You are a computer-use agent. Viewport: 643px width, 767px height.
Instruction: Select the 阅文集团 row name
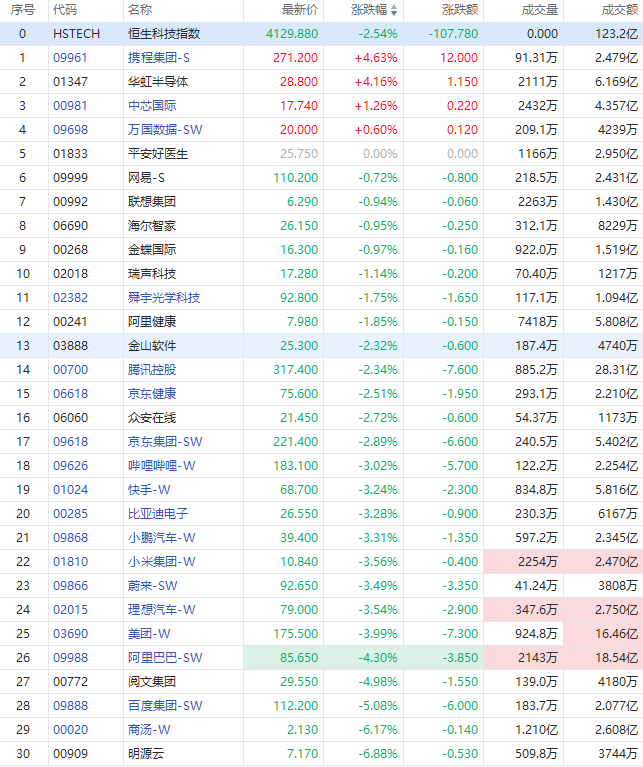point(152,681)
